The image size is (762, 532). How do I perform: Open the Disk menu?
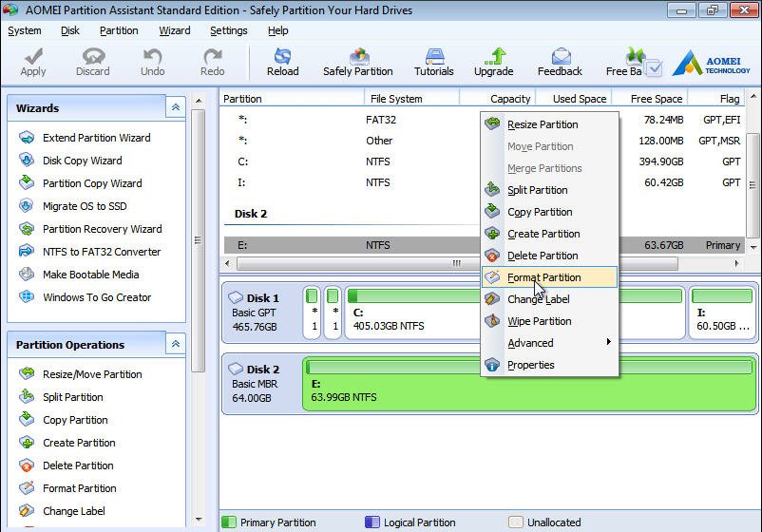click(70, 30)
